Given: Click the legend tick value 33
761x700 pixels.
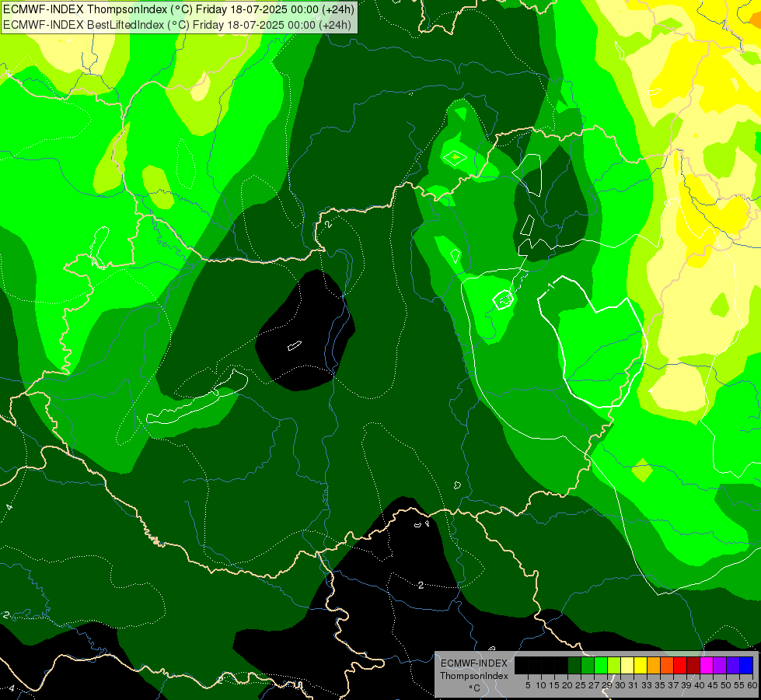Looking at the screenshot, I should (x=647, y=685).
